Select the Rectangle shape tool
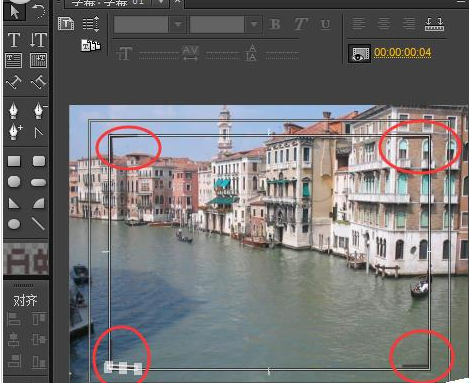This screenshot has width=469, height=383. tap(14, 161)
